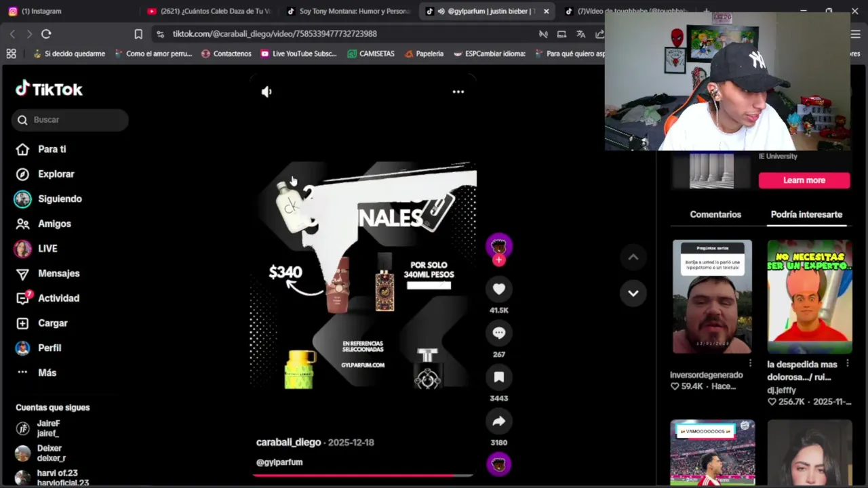Click the dj.jeffy username text
Image resolution: width=868 pixels, height=488 pixels.
[x=781, y=390]
